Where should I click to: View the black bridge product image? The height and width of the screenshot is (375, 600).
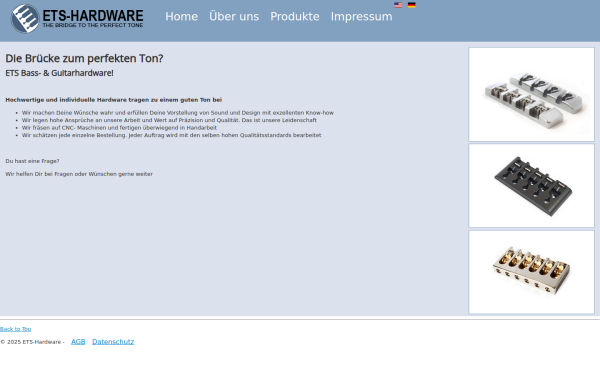(x=532, y=186)
